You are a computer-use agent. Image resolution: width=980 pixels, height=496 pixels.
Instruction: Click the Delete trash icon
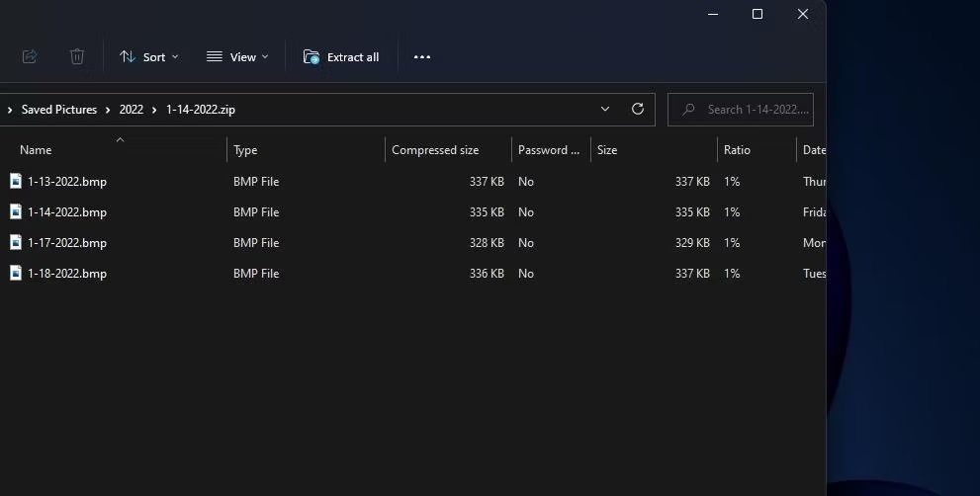[77, 57]
